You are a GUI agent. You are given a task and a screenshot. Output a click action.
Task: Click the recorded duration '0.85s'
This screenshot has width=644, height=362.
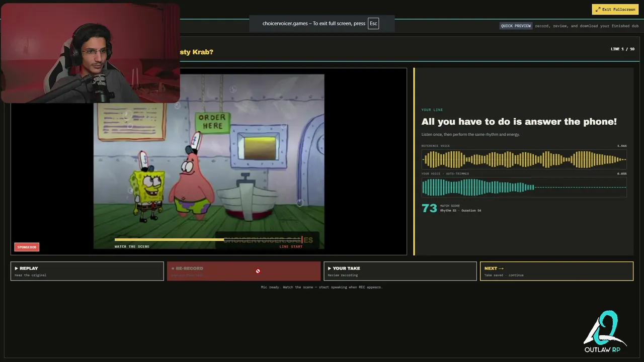(x=622, y=174)
